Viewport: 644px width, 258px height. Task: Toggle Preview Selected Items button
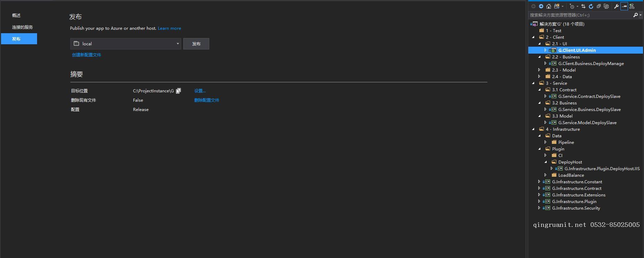coord(624,6)
